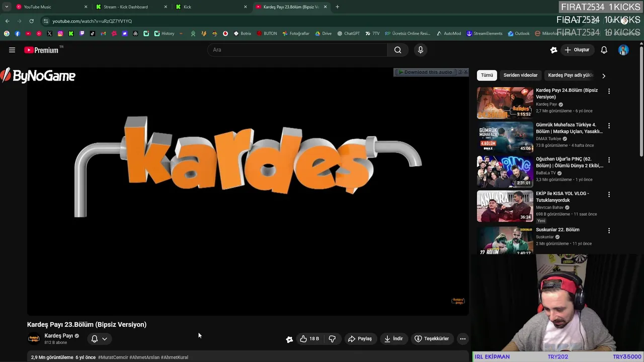Open the Kardeş Payı channel avatar

tap(34, 339)
